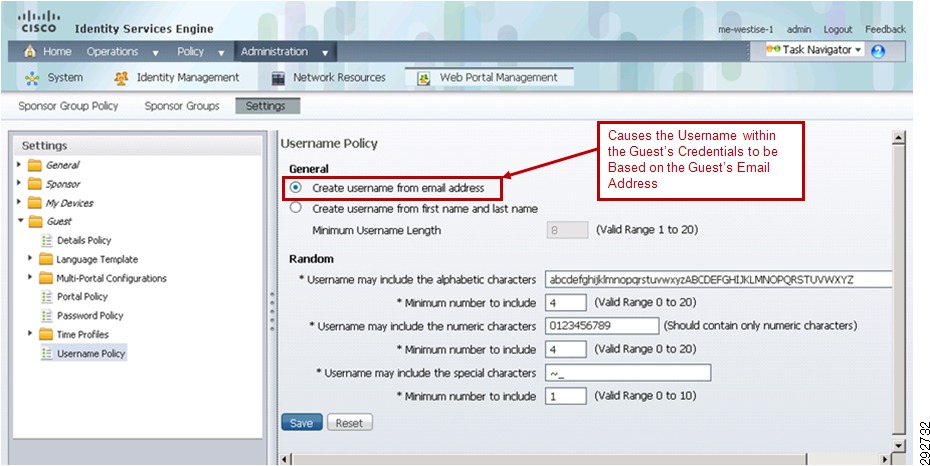The width and height of the screenshot is (930, 466).
Task: Open the Operations menu
Action: (x=112, y=52)
